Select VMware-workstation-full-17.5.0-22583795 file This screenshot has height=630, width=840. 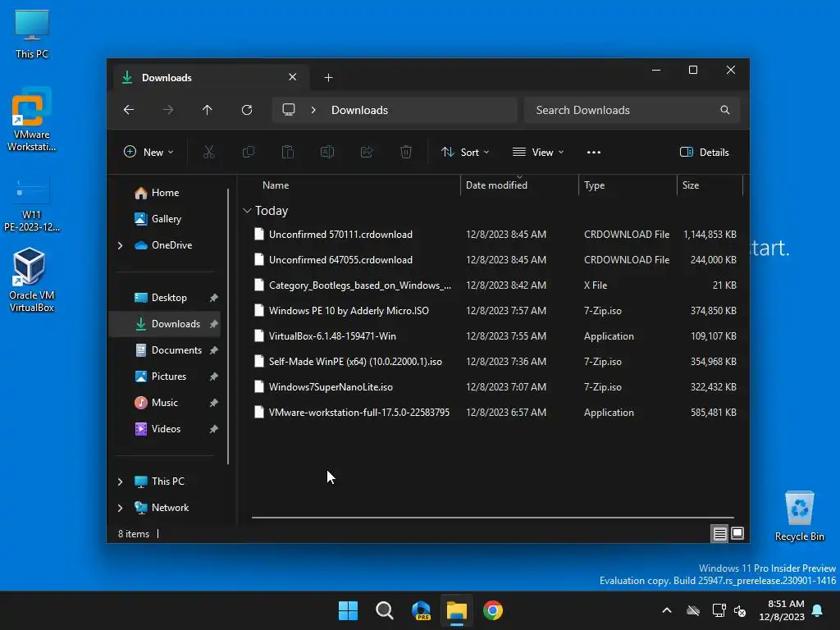pyautogui.click(x=495, y=413)
